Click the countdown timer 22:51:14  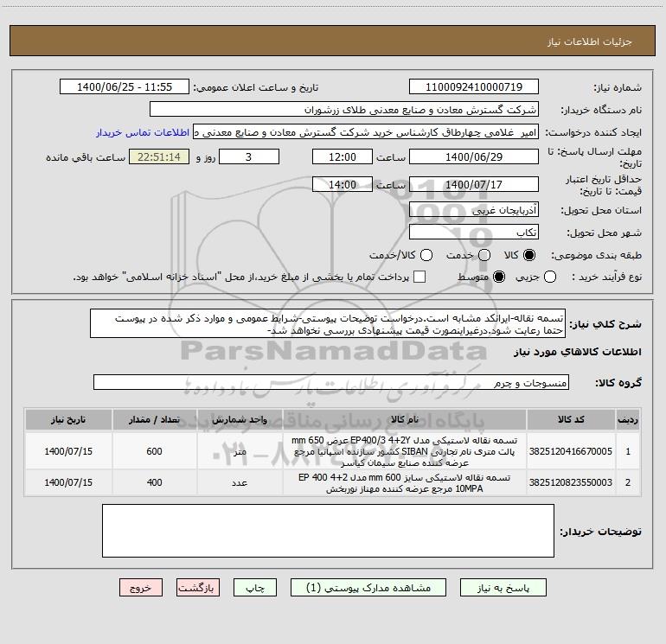[x=159, y=156]
